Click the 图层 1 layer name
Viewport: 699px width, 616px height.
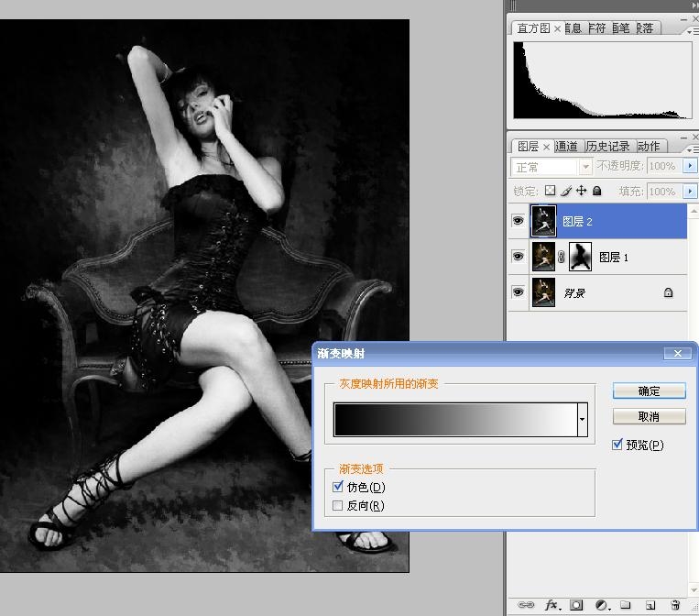click(614, 257)
